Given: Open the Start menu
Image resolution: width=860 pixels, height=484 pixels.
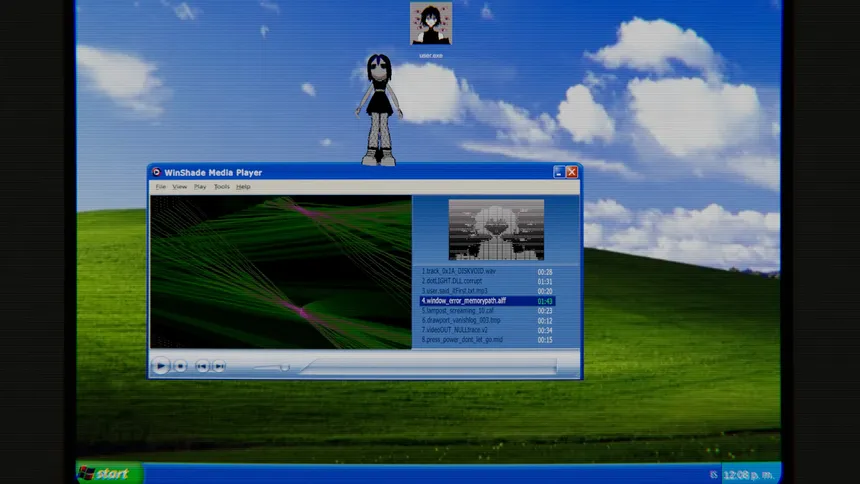Looking at the screenshot, I should click(110, 474).
